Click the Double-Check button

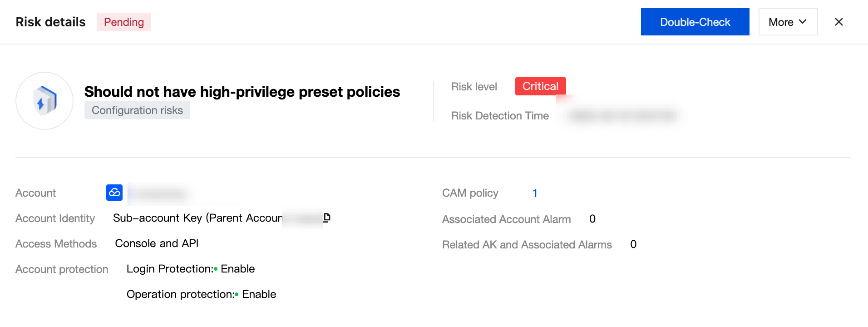[x=695, y=22]
